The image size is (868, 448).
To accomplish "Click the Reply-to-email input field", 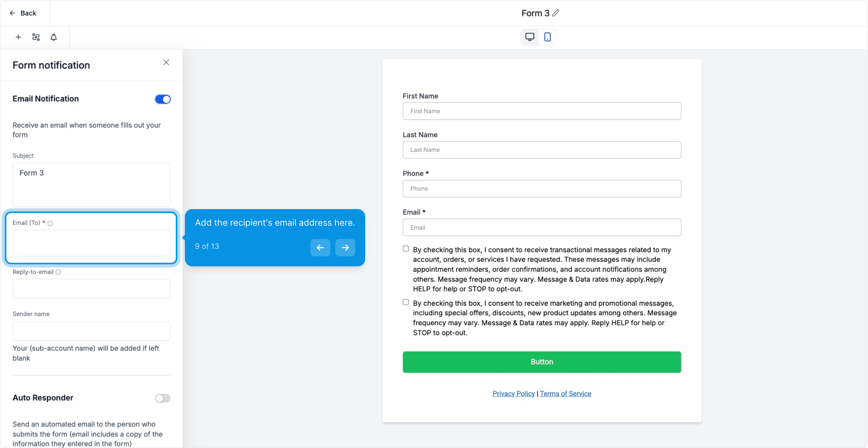I will tap(92, 289).
